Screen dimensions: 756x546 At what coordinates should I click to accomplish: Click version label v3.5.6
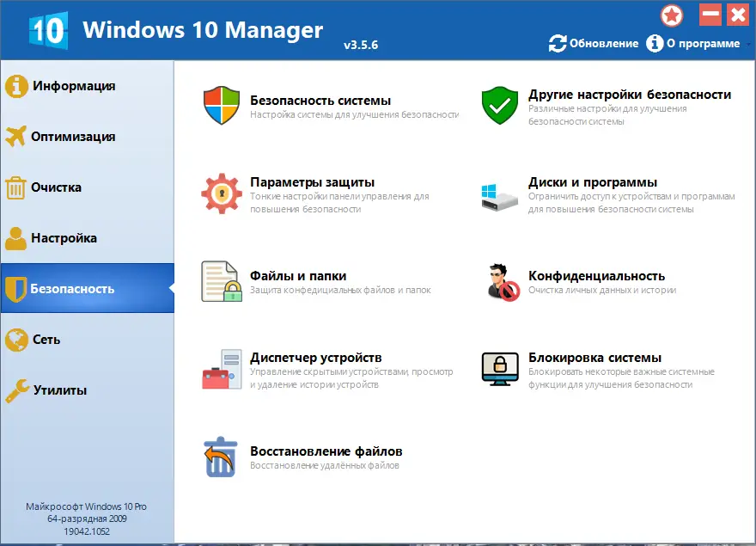[361, 45]
